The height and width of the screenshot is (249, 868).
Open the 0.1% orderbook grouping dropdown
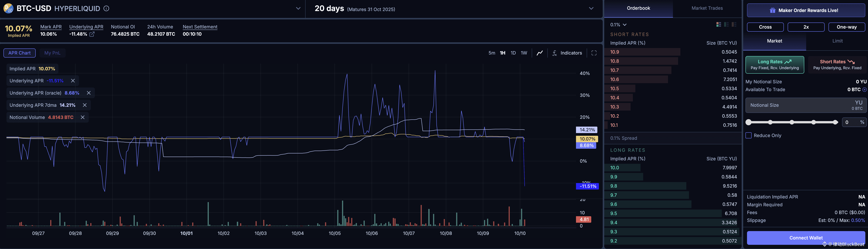(x=618, y=25)
